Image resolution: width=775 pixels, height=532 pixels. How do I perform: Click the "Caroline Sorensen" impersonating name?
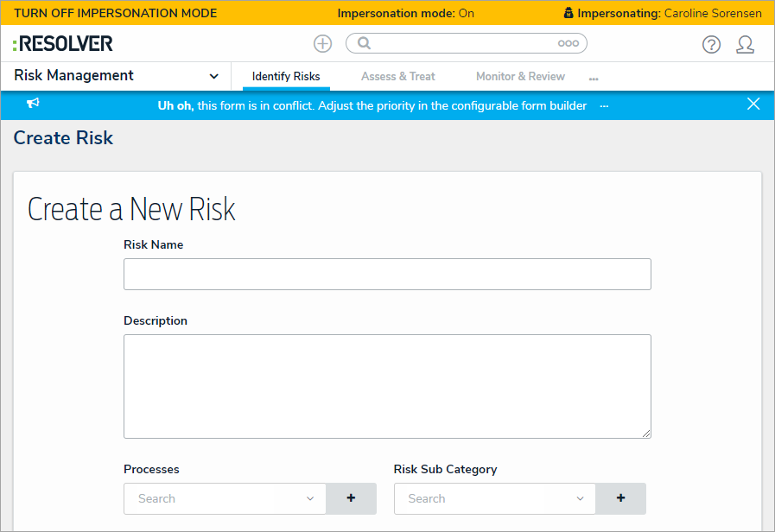[x=713, y=13]
